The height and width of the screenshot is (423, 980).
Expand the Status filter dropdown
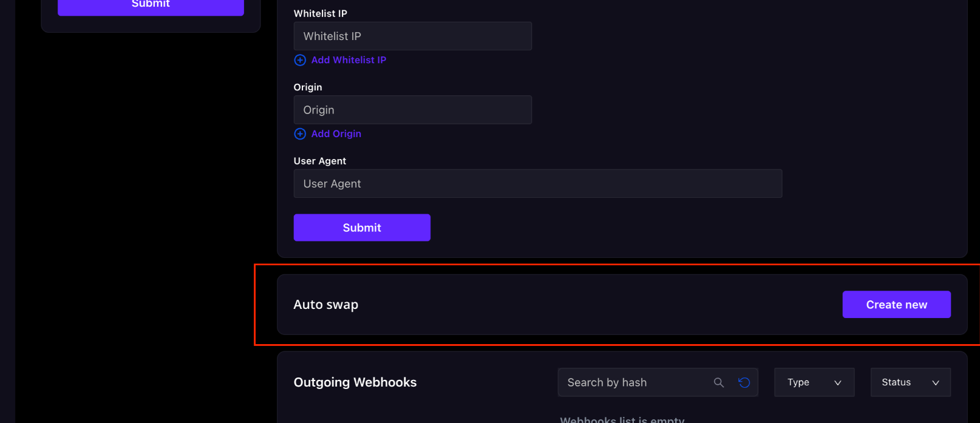click(910, 382)
